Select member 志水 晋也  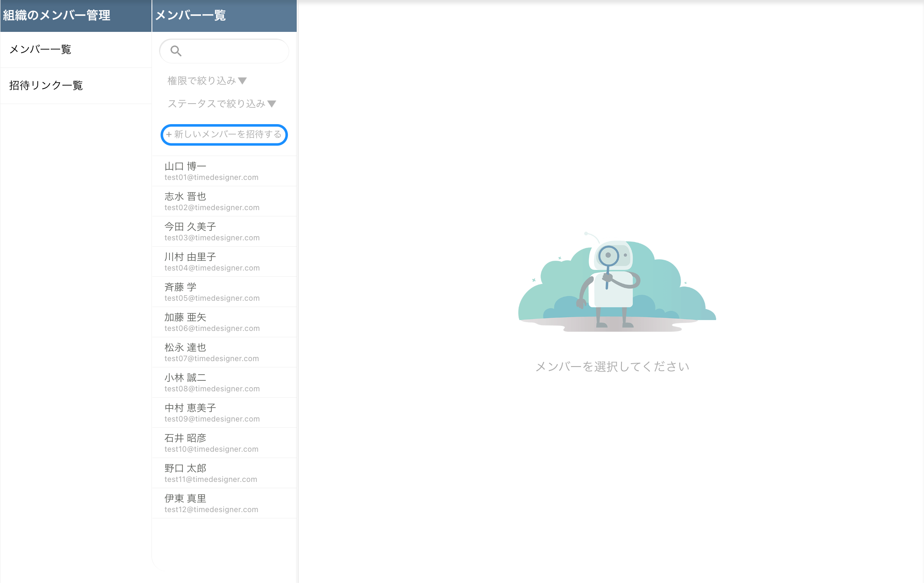point(224,201)
